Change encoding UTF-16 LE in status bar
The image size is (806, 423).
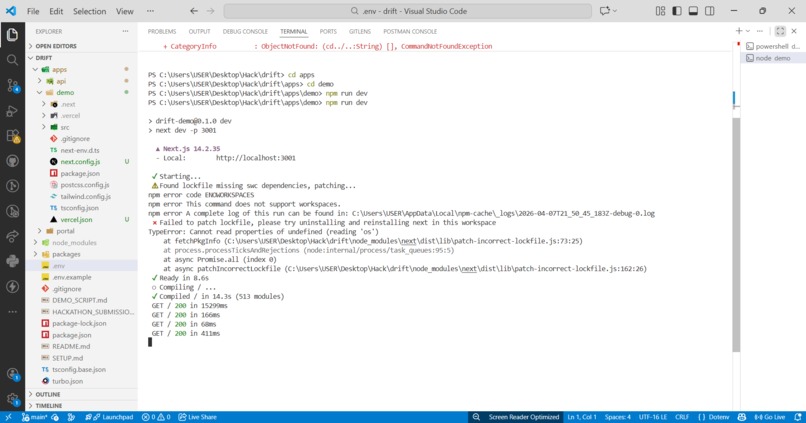tap(653, 417)
